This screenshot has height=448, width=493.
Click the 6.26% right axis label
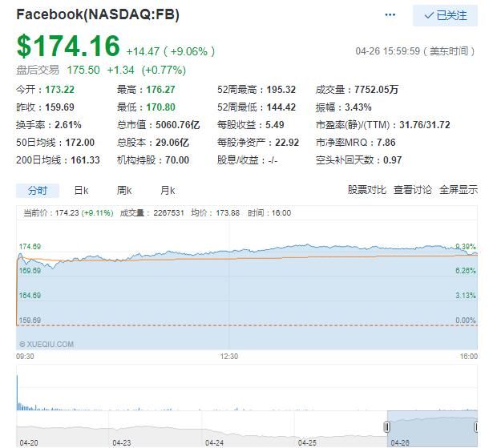[x=466, y=270]
